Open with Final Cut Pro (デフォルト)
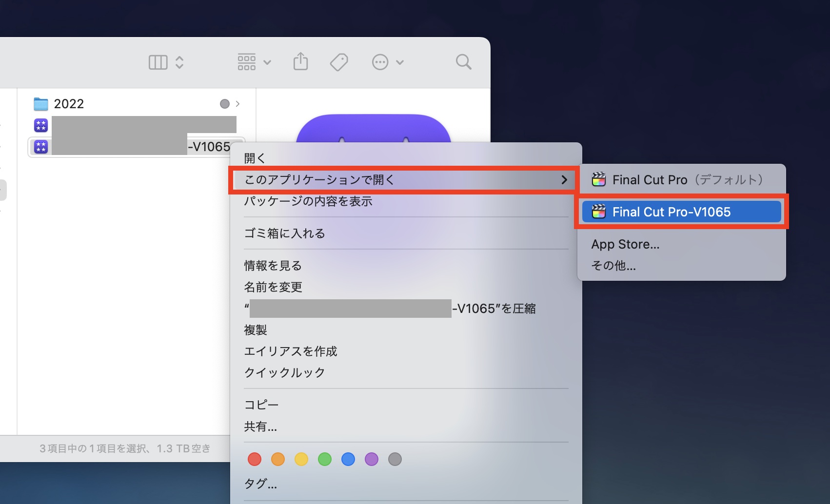This screenshot has height=504, width=830. [682, 180]
